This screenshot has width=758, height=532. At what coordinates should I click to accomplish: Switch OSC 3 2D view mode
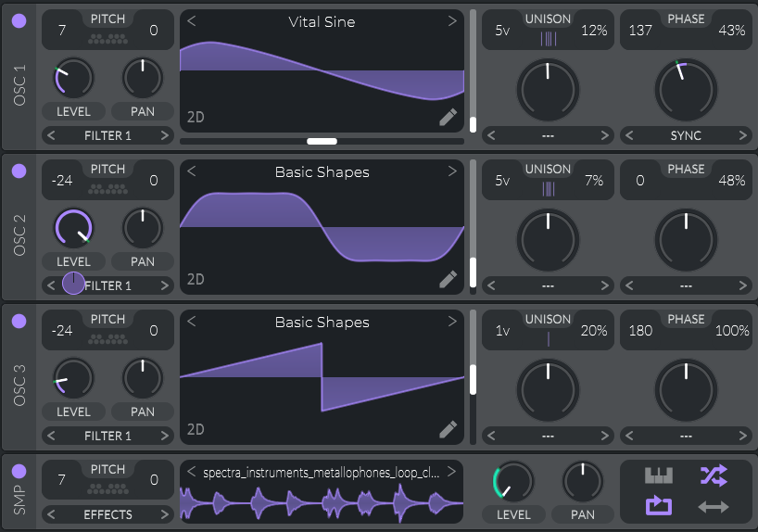(196, 429)
